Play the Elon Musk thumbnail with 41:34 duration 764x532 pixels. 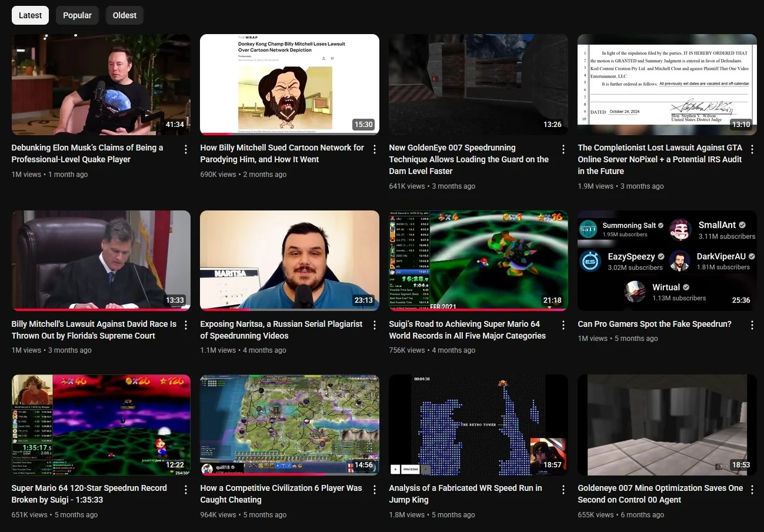pyautogui.click(x=101, y=85)
